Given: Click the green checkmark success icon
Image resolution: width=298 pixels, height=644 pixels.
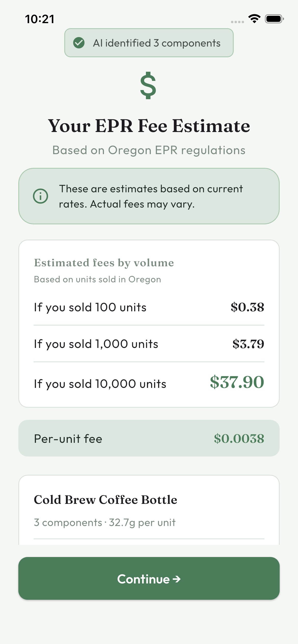Looking at the screenshot, I should (x=79, y=43).
